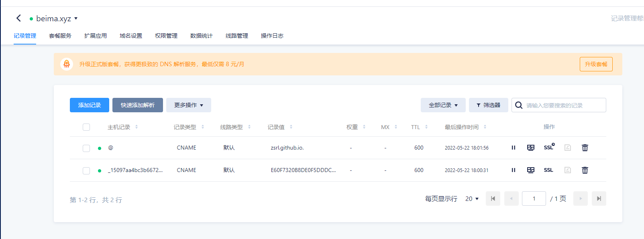Switch to 线路管理 tab
644x239 pixels.
[237, 36]
